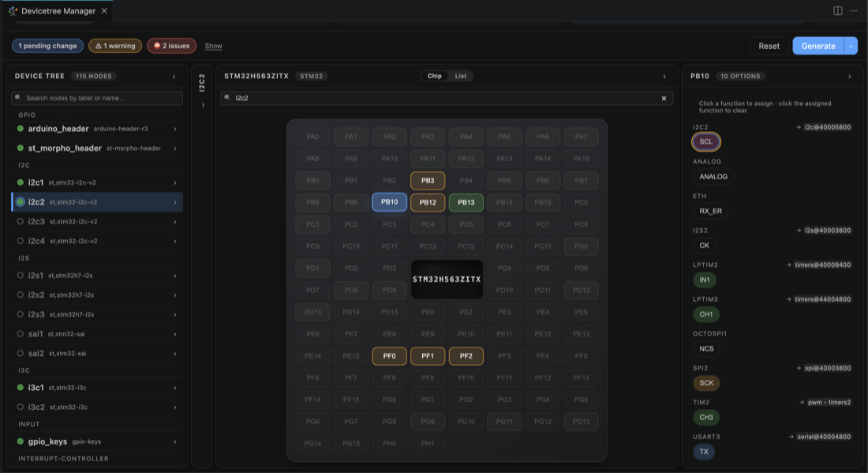Select the Devicetree Manager editor tab
Image resolution: width=868 pixels, height=473 pixels.
(x=58, y=10)
